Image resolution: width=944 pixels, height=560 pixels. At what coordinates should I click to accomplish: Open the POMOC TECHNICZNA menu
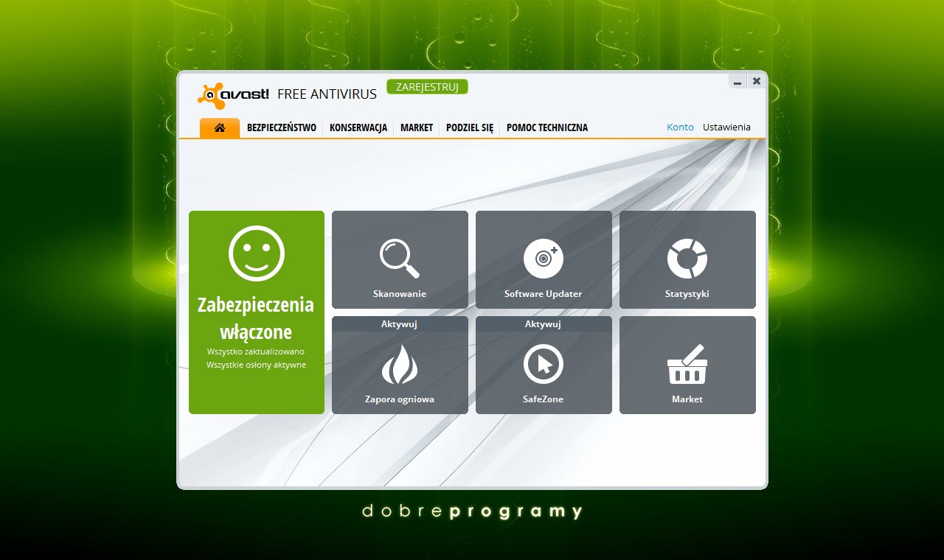pyautogui.click(x=547, y=127)
